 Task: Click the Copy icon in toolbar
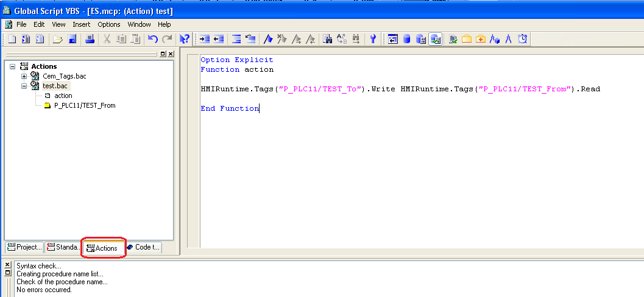(121, 39)
